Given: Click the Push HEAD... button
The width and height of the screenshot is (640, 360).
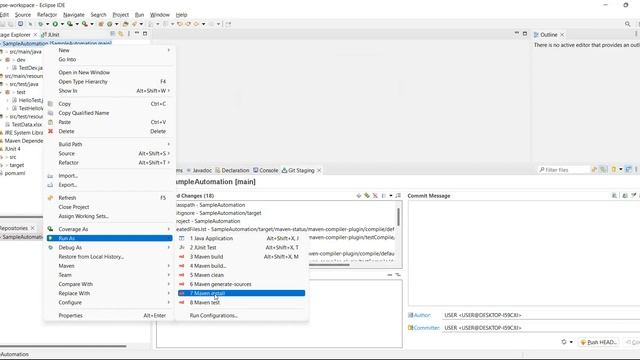Looking at the screenshot, I should 598,342.
